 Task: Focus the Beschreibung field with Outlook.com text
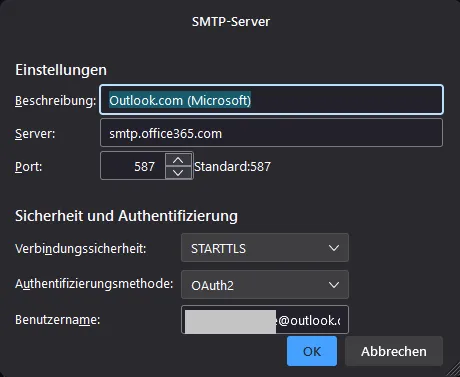[271, 100]
